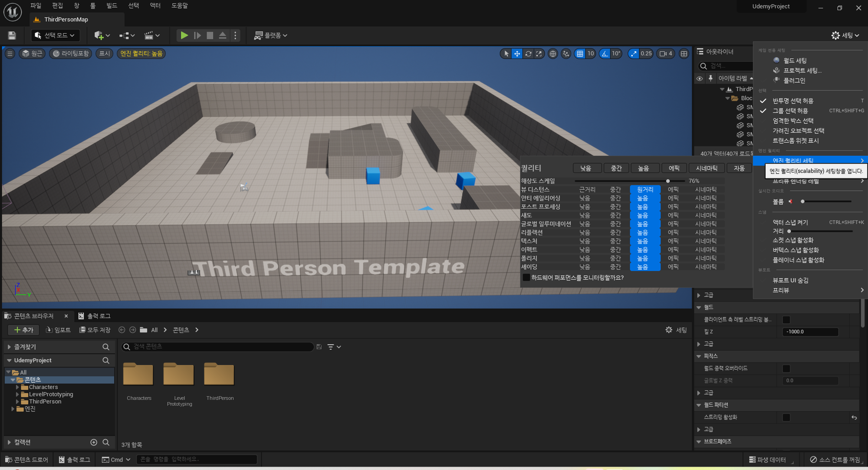868x470 pixels.
Task: Check hardware performance monitoring checkbox
Action: tap(526, 277)
